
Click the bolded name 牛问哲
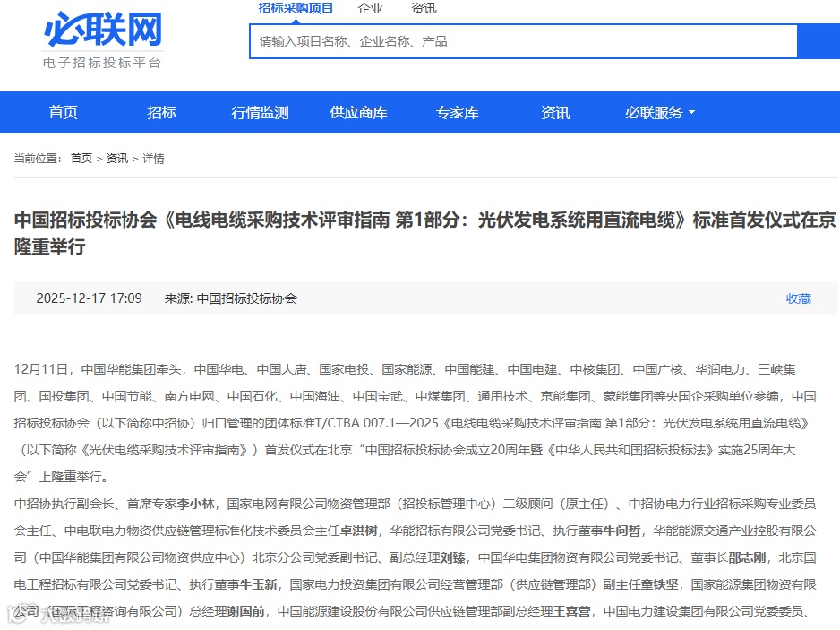pyautogui.click(x=622, y=531)
